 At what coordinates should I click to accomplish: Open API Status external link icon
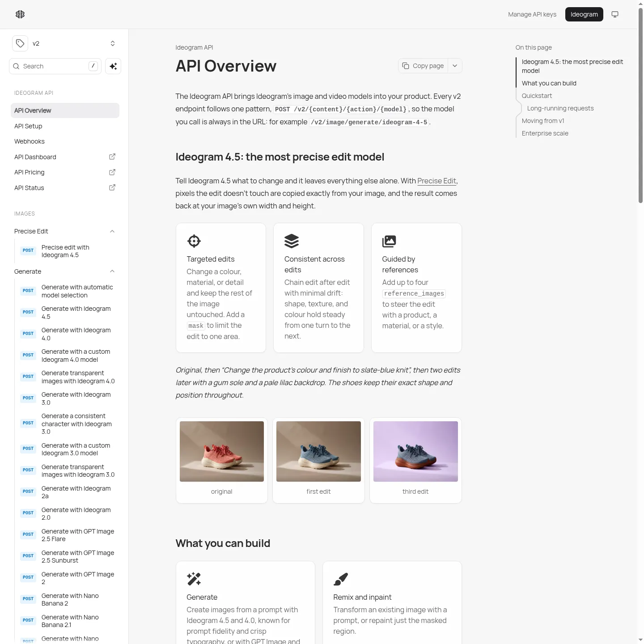tap(112, 188)
